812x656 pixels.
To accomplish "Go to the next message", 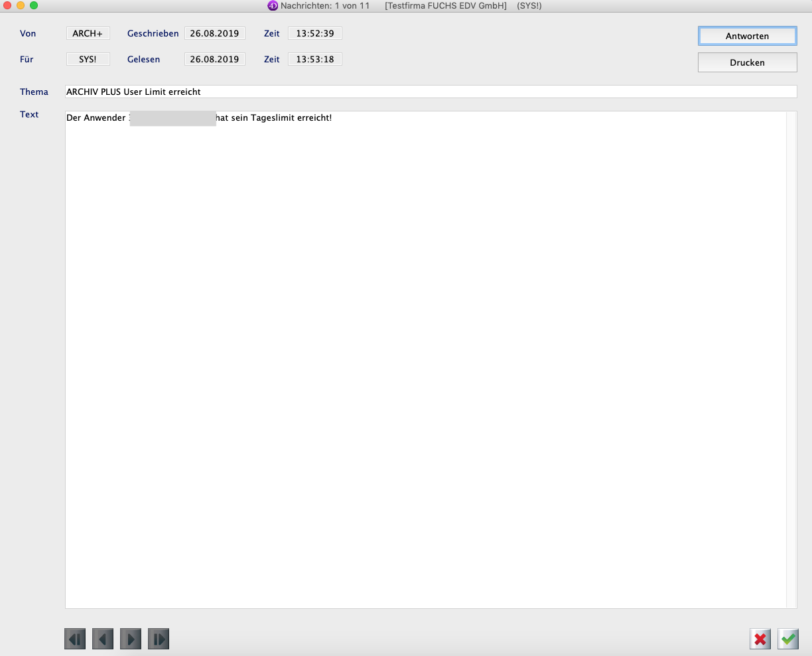I will click(x=131, y=639).
